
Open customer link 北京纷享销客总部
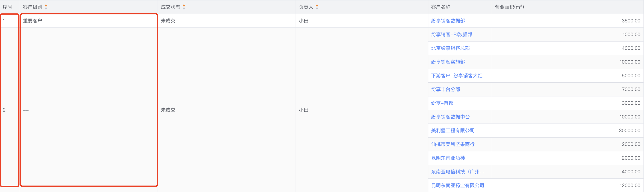coord(450,48)
